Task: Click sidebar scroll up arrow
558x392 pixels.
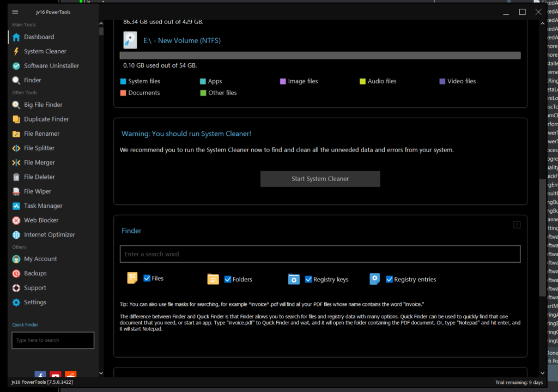Action: pyautogui.click(x=101, y=23)
